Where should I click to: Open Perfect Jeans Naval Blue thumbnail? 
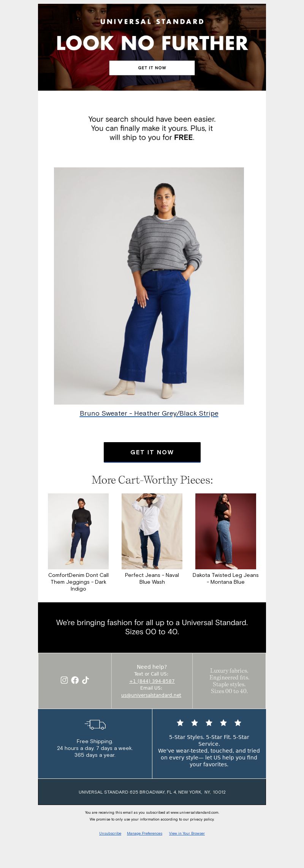tap(152, 531)
